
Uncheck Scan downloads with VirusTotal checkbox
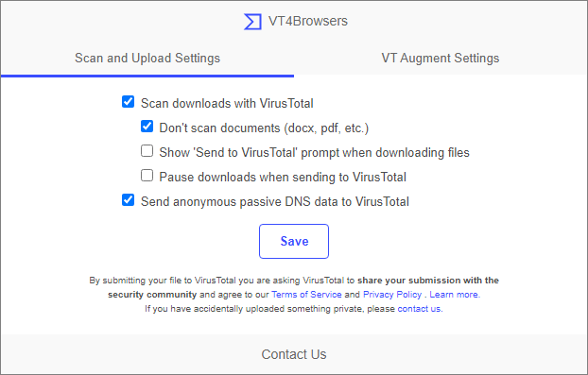click(x=129, y=101)
